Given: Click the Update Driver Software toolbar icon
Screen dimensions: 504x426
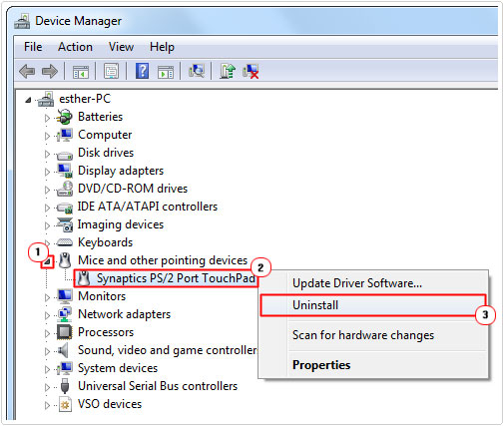Looking at the screenshot, I should coord(228,71).
